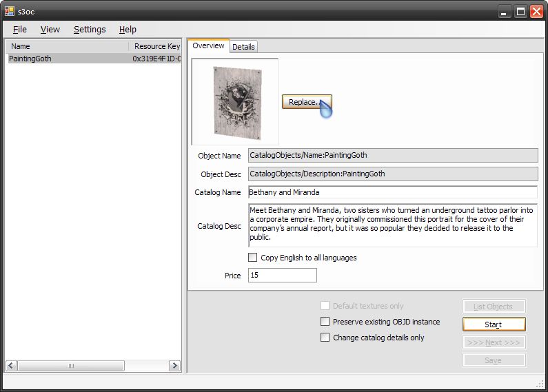Open the Settings menu
The width and height of the screenshot is (548, 392).
(x=90, y=30)
